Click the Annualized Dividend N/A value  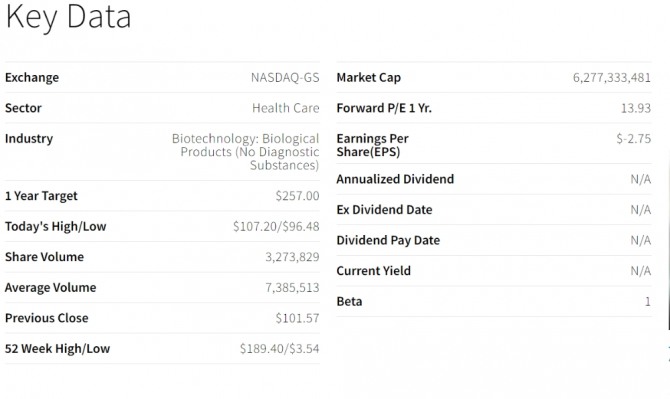(x=641, y=179)
